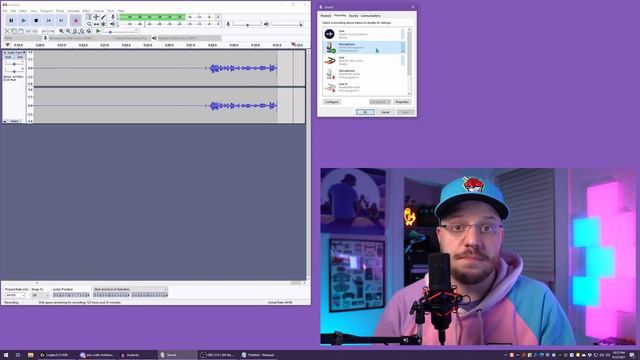Viewport: 640px width, 360px height.
Task: Adjust the track gain slider
Action: [x=14, y=64]
